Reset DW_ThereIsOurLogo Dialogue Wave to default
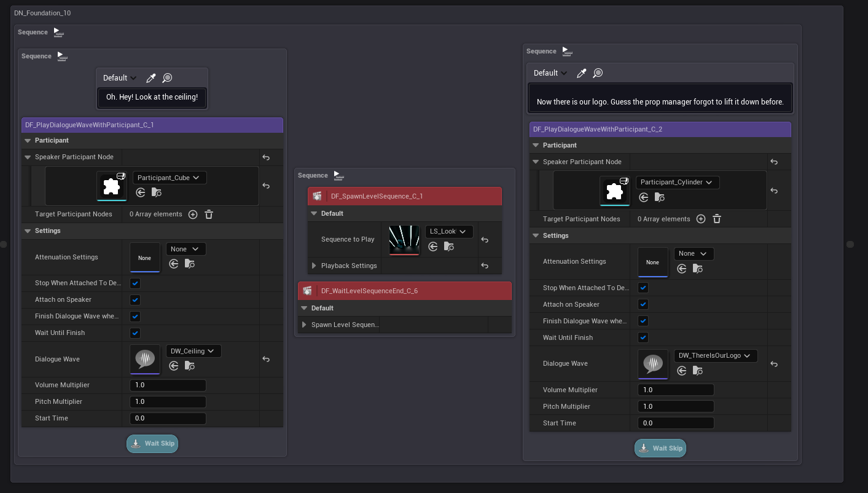The width and height of the screenshot is (868, 493). point(774,364)
